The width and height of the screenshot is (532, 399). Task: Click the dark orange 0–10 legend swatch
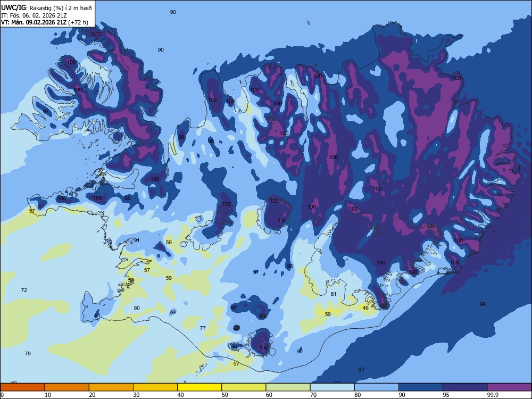22,387
